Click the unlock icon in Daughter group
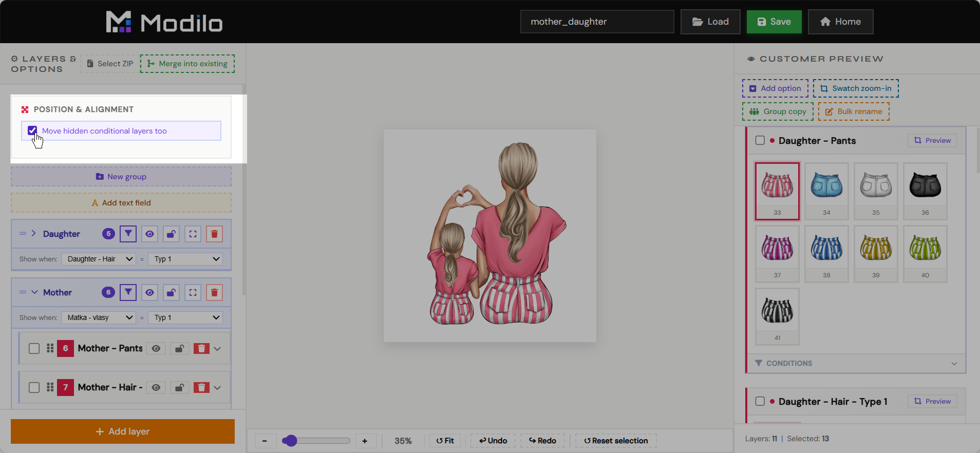Image resolution: width=980 pixels, height=453 pixels. tap(171, 234)
